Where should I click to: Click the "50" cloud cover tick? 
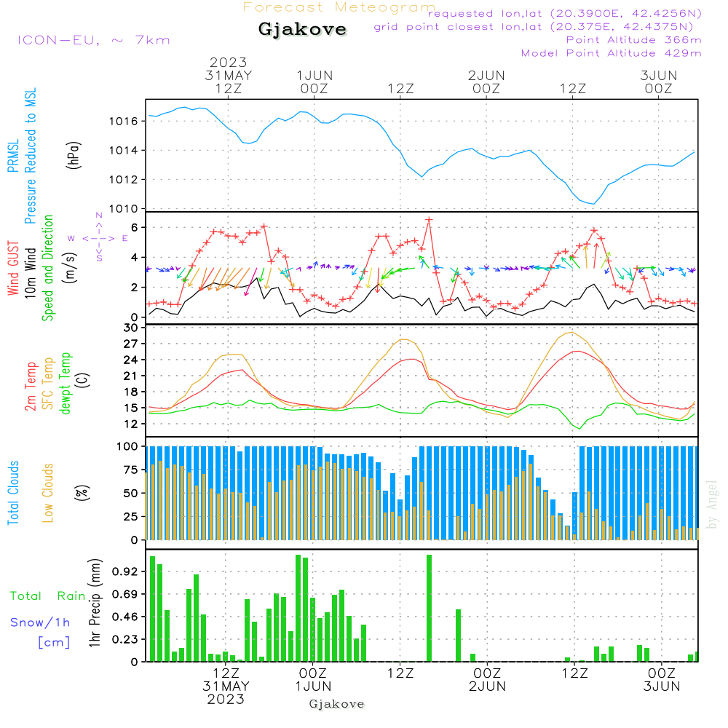pyautogui.click(x=131, y=494)
